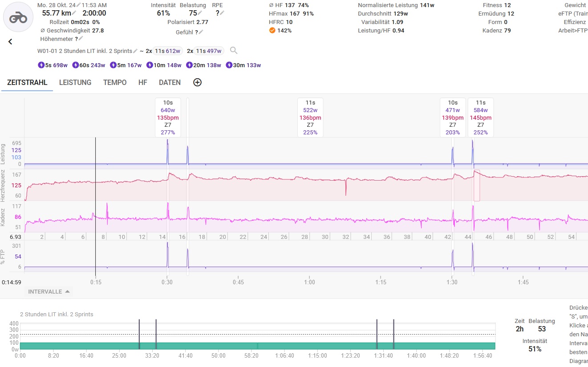This screenshot has height=367, width=588.
Task: Click the Durchschnitt 129w stat
Action: pyautogui.click(x=383, y=14)
